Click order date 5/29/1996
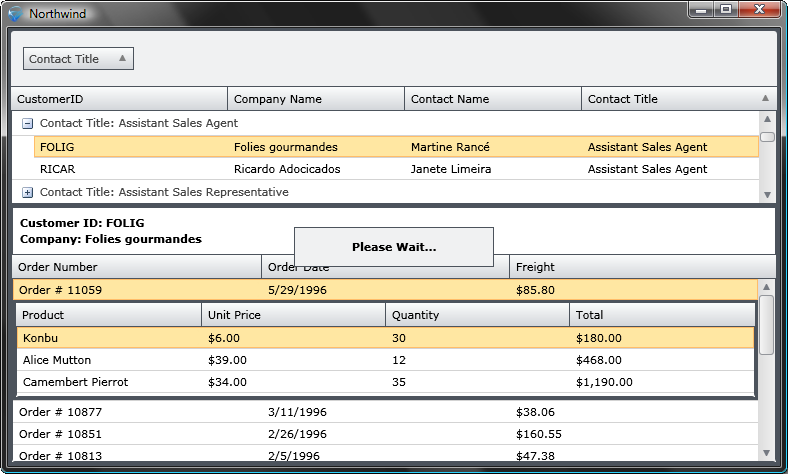Viewport: 788px width, 474px height. (x=297, y=290)
